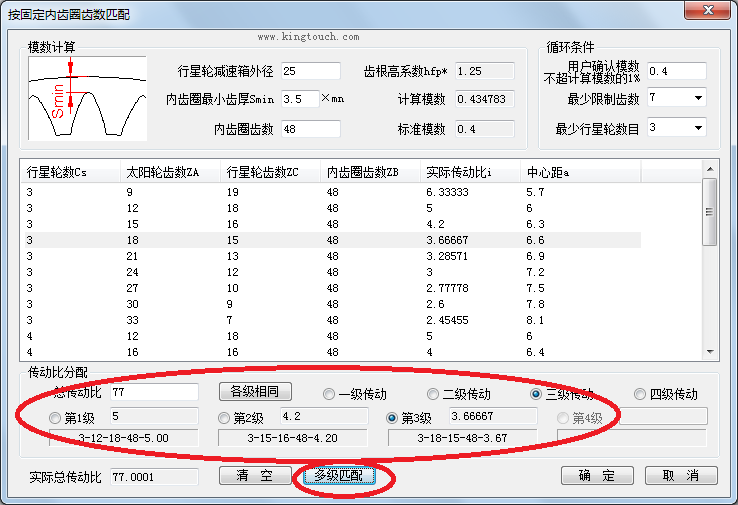Image resolution: width=738 pixels, height=505 pixels.
Task: Click the list scrollbar up arrow
Action: click(x=710, y=168)
